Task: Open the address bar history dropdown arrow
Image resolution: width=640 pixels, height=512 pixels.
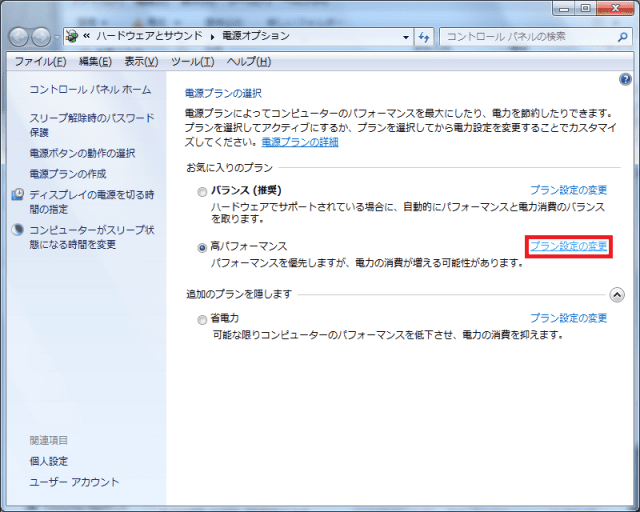Action: pos(406,37)
